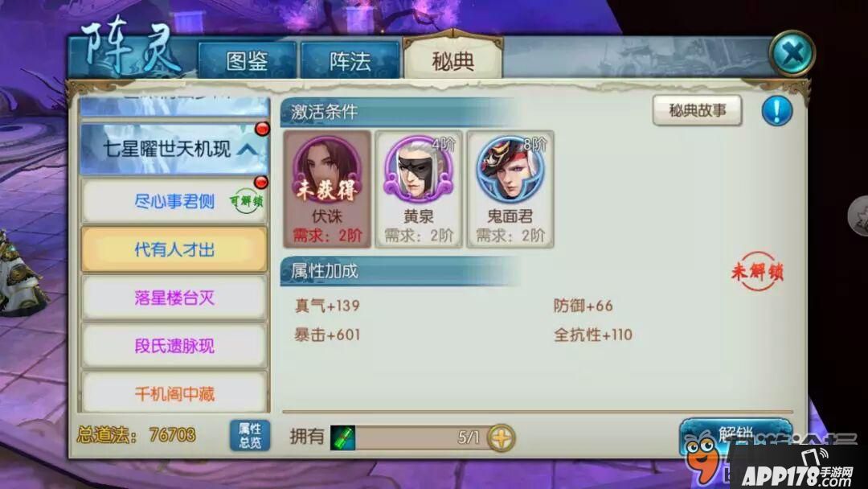This screenshot has height=489, width=868.
Task: Select the 段氏遗脉现 entry
Action: pyautogui.click(x=174, y=346)
